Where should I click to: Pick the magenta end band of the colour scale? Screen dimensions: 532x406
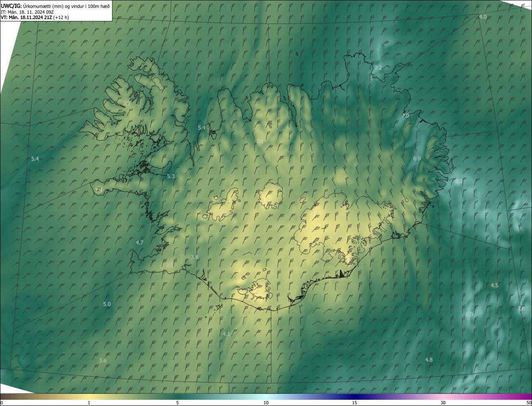pyautogui.click(x=523, y=396)
